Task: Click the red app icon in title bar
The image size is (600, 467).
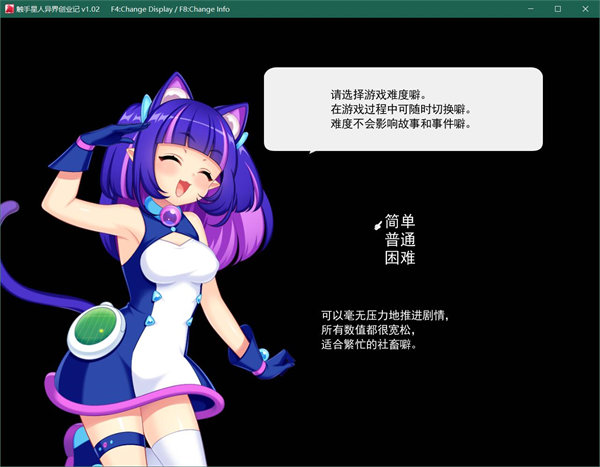Action: (x=8, y=7)
